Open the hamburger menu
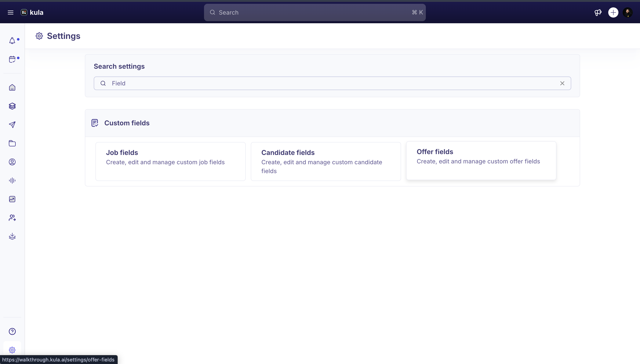 [x=11, y=12]
